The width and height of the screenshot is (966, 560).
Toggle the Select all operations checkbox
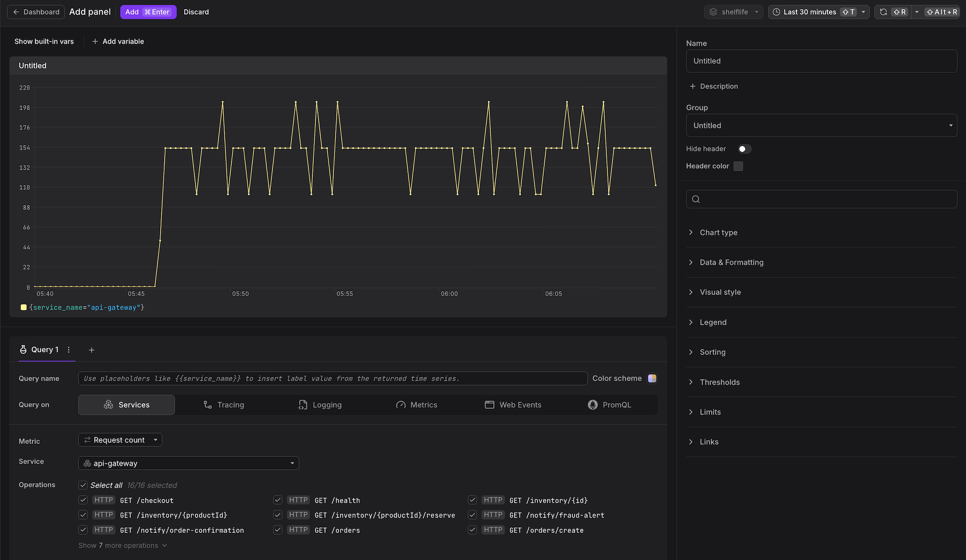[83, 485]
